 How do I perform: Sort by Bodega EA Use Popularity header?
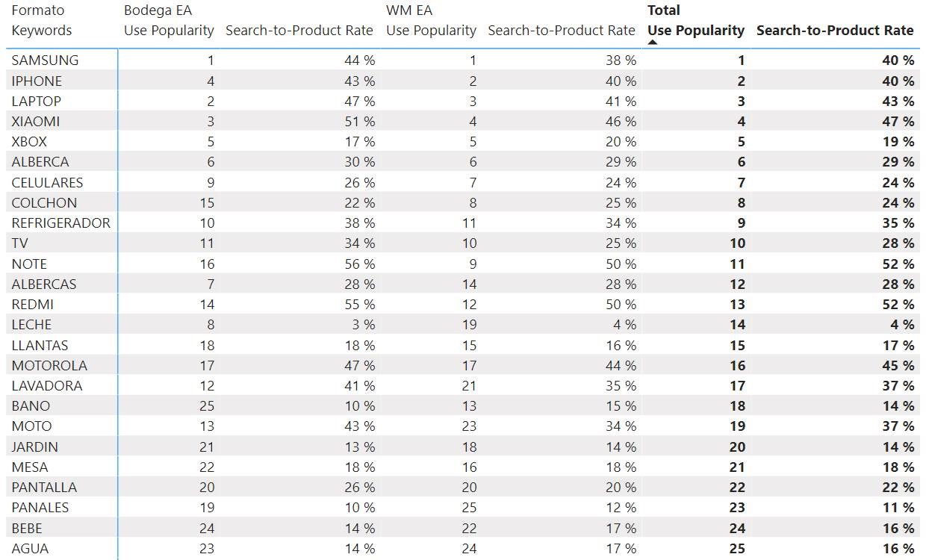[x=169, y=31]
